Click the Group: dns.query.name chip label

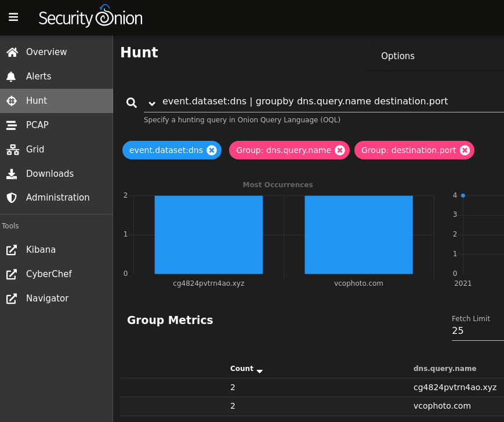tap(284, 150)
